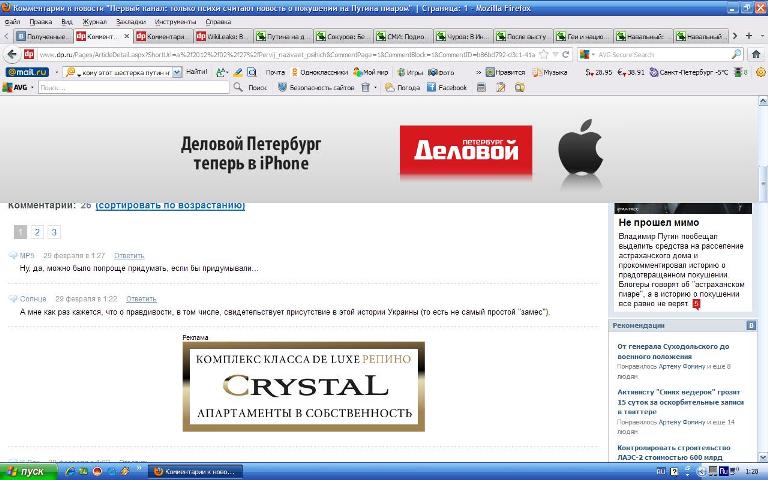
Task: Click the Игры toolbar button
Action: click(x=410, y=72)
